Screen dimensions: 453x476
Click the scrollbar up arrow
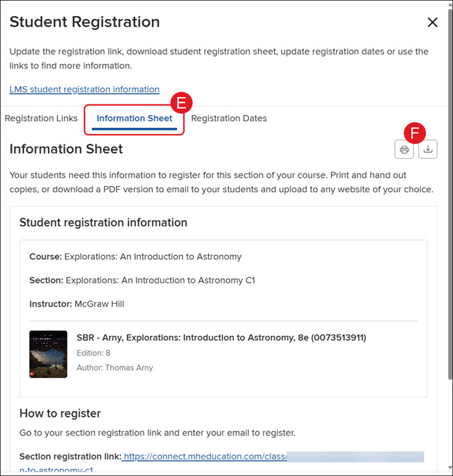click(450, 4)
